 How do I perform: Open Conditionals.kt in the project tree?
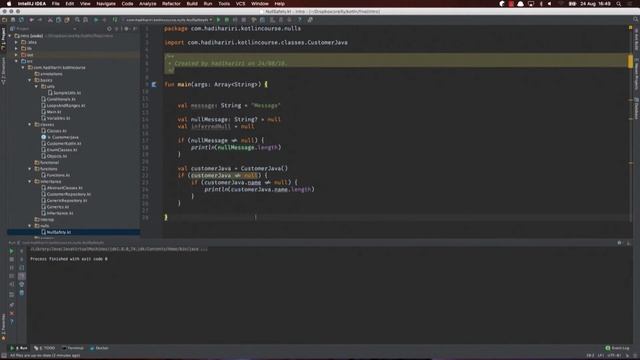click(58, 99)
